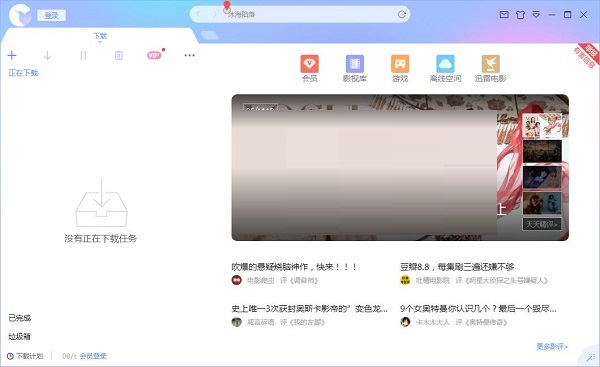Image resolution: width=600 pixels, height=367 pixels.
Task: Select the fourth banner thumbnail
Action: 542,203
